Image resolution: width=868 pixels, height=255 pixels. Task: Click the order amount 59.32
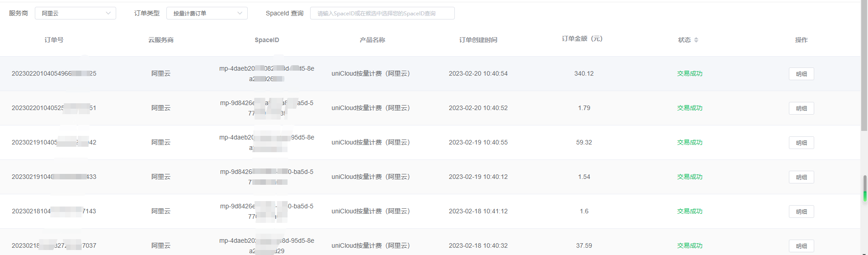[584, 142]
